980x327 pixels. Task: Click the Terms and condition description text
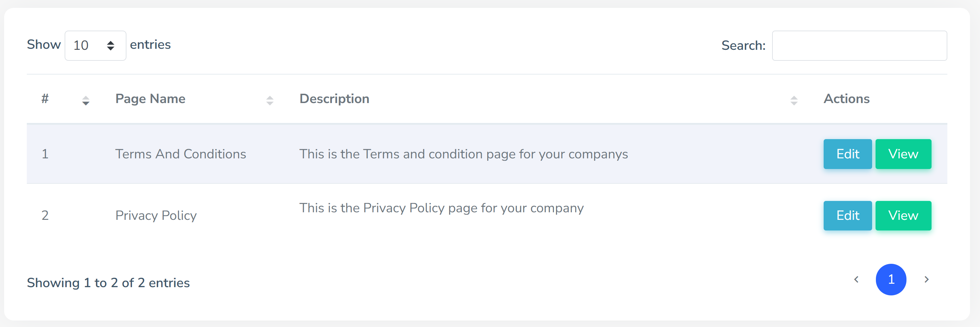point(463,154)
